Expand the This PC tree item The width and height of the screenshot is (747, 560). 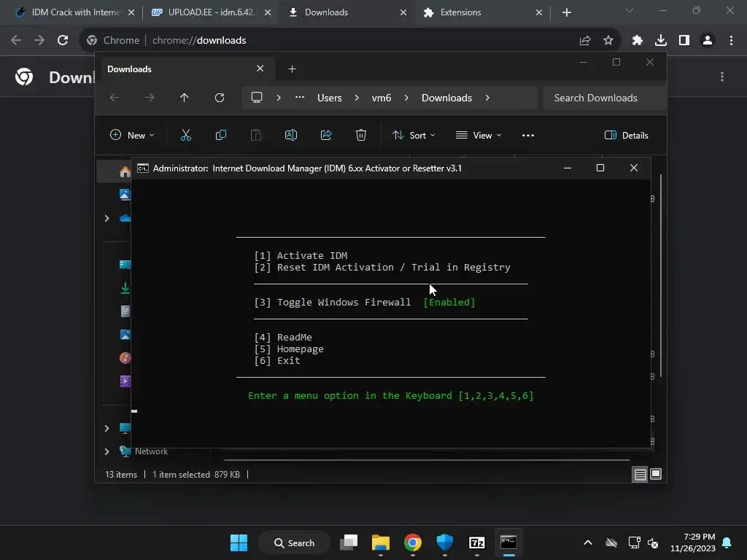[x=107, y=428]
